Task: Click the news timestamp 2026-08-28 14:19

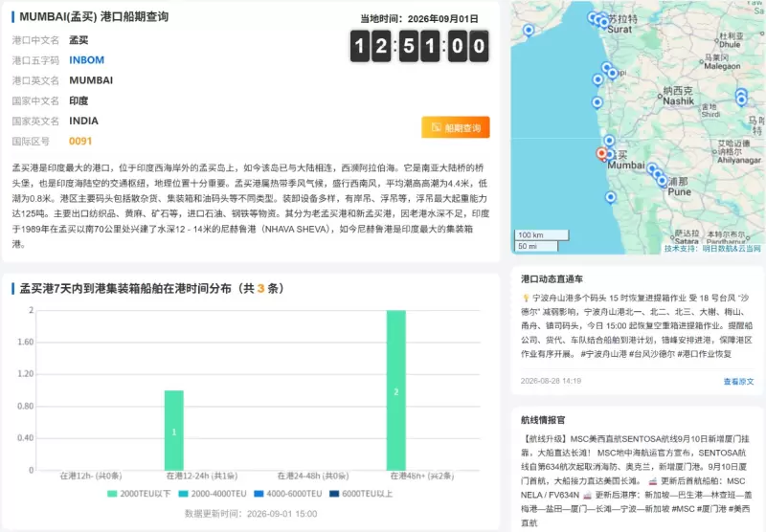Action: pyautogui.click(x=552, y=381)
